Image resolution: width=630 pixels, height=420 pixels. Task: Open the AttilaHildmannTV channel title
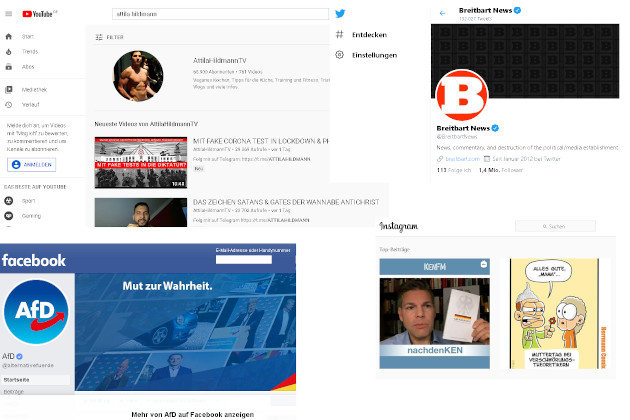pos(219,61)
